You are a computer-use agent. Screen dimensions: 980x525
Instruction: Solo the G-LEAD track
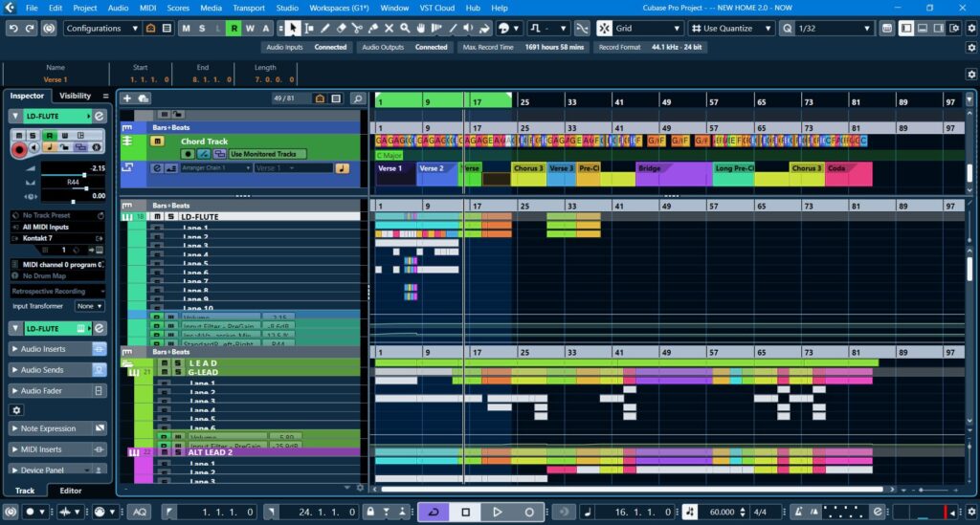click(x=177, y=372)
